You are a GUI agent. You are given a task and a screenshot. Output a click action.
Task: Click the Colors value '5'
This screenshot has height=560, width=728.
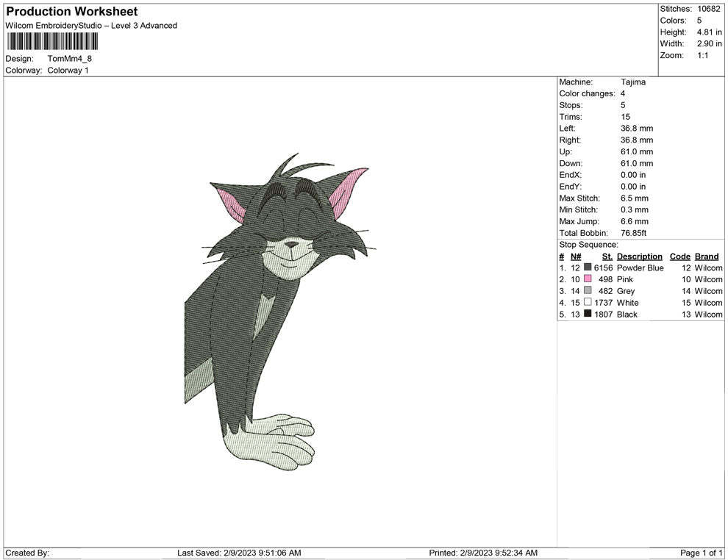[x=699, y=21]
